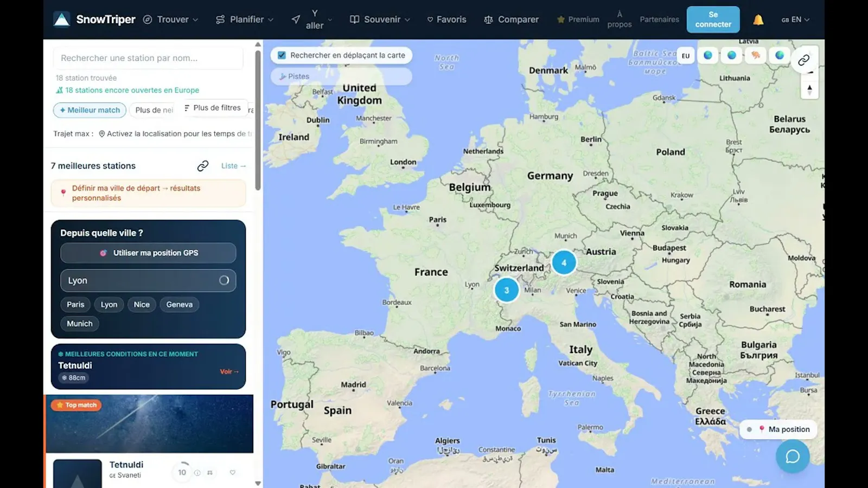Choose the Lyon city chip
868x488 pixels.
109,305
